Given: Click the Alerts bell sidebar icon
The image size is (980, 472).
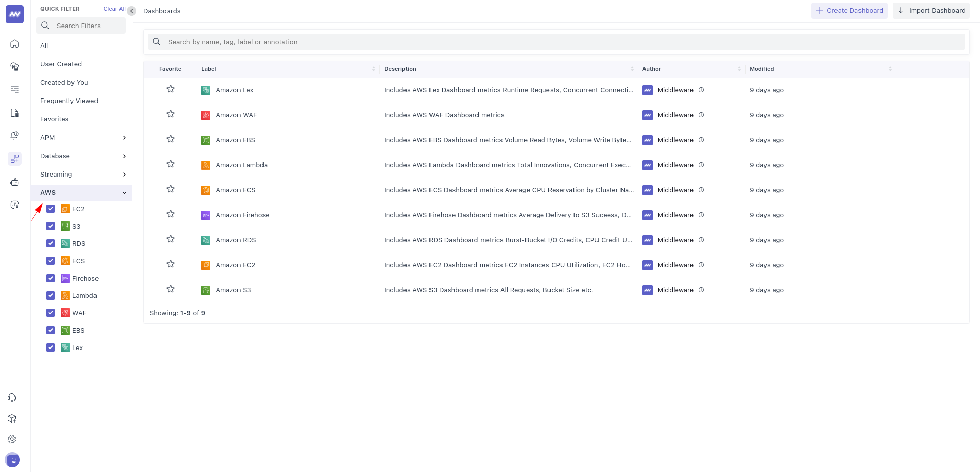Looking at the screenshot, I should [14, 135].
